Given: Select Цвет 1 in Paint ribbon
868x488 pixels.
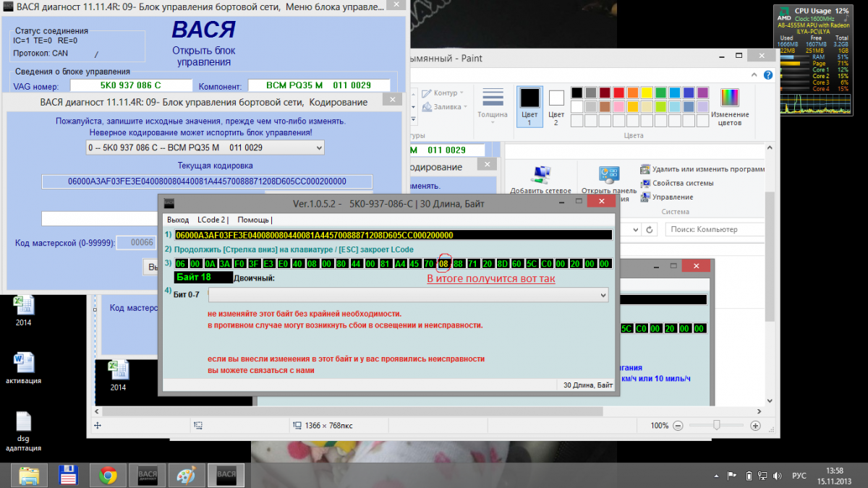Looking at the screenshot, I should pyautogui.click(x=529, y=105).
